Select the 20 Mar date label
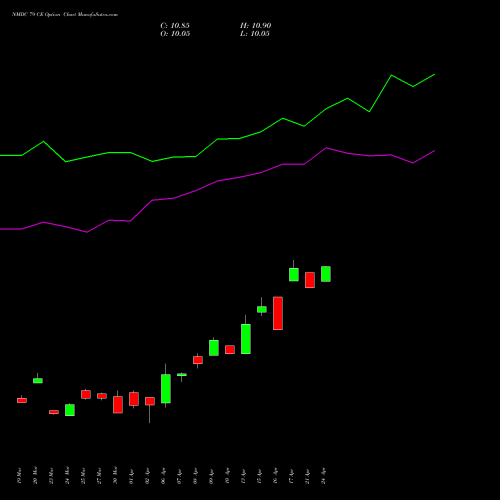The height and width of the screenshot is (500, 500). coord(35,476)
